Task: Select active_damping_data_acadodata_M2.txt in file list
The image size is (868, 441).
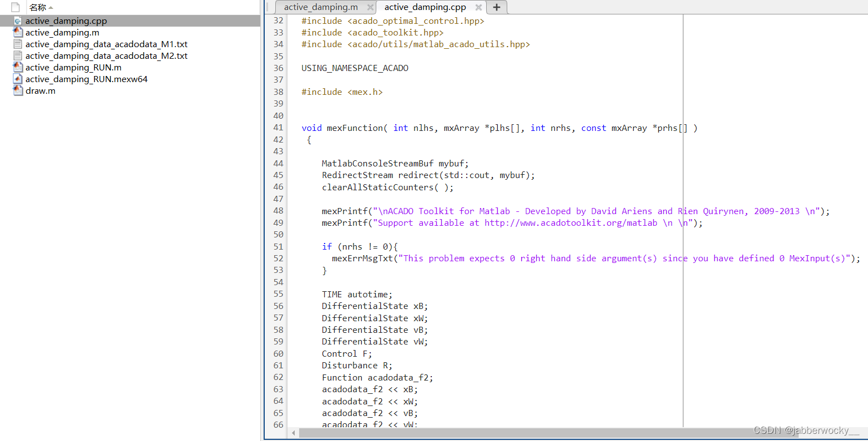Action: (107, 56)
